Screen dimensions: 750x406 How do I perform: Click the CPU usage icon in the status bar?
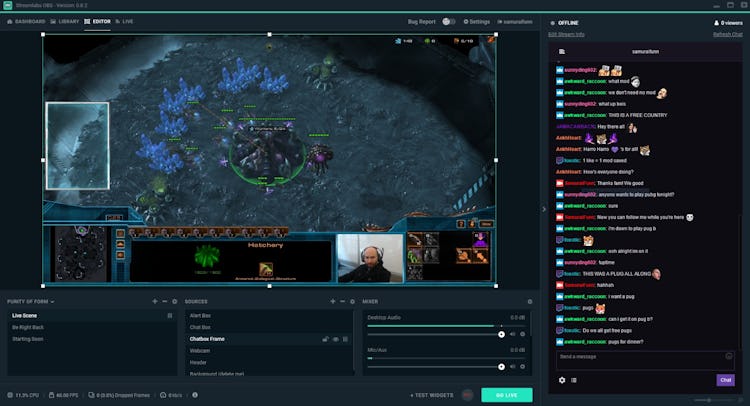click(10, 395)
